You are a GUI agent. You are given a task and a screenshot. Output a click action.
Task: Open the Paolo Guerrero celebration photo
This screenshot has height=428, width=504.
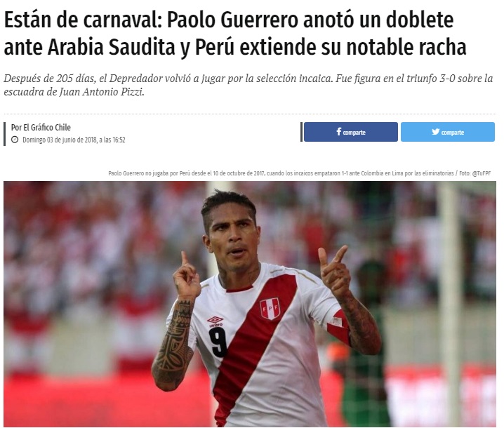250,304
